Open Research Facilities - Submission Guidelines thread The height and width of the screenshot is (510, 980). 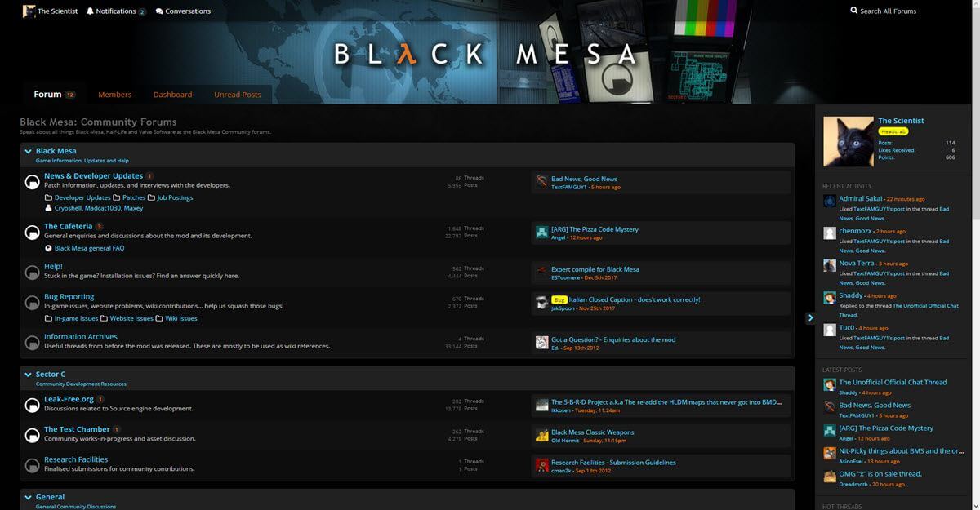tap(613, 463)
